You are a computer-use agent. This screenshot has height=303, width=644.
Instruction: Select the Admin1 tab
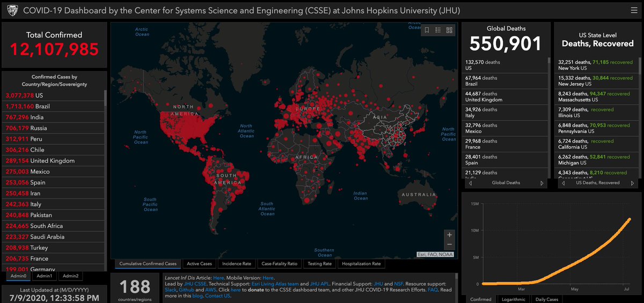45,276
